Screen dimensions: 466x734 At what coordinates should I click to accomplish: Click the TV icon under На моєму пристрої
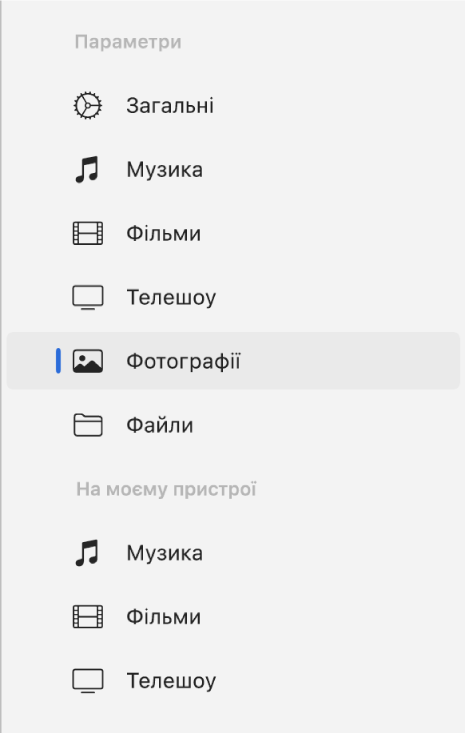coord(88,681)
